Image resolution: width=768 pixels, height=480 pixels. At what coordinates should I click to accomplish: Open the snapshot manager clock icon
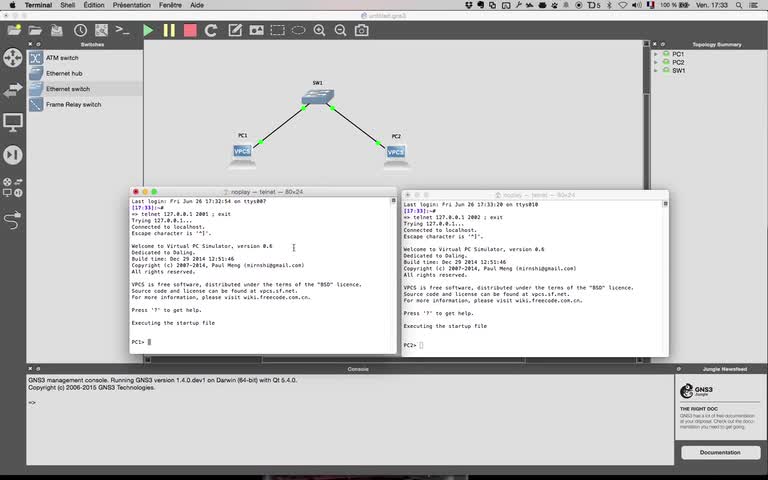pyautogui.click(x=80, y=30)
